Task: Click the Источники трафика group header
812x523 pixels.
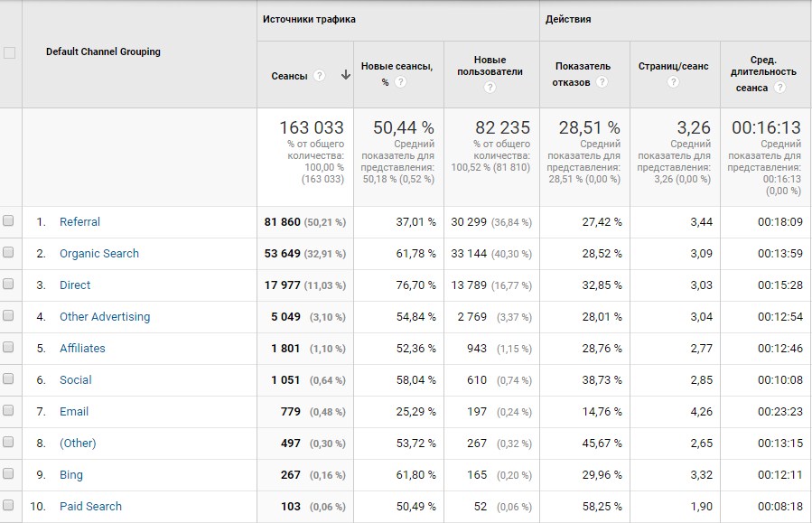Action: click(x=309, y=19)
